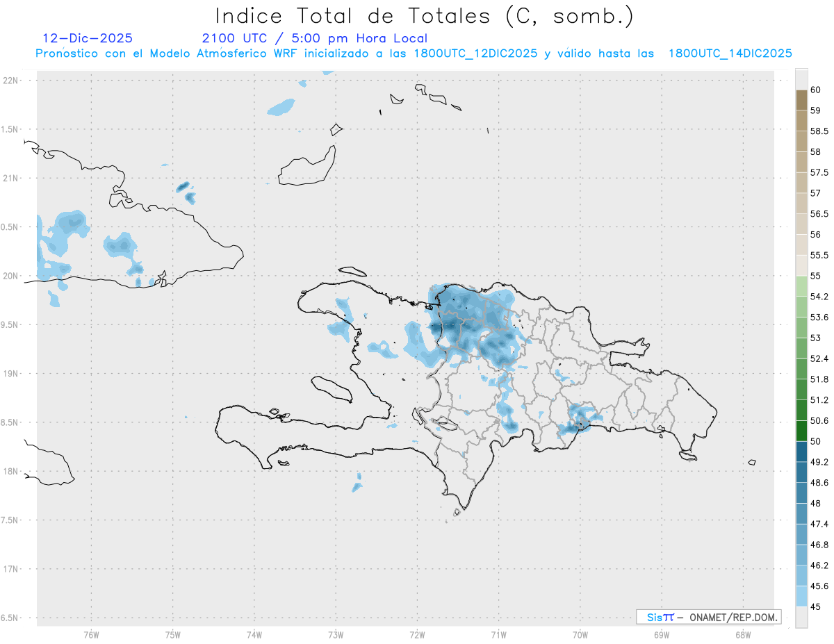834x644 pixels.
Task: Click the "76W" longitude label
Action: point(91,634)
